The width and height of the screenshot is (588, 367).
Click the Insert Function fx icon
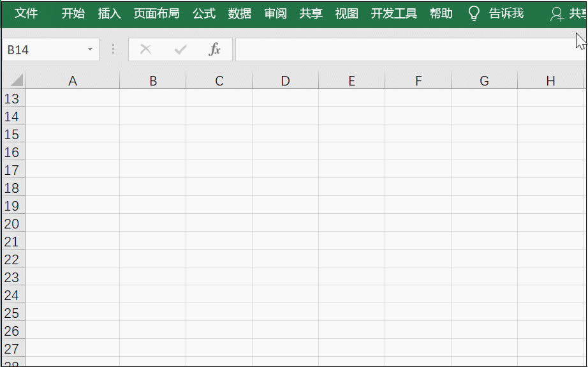(215, 50)
